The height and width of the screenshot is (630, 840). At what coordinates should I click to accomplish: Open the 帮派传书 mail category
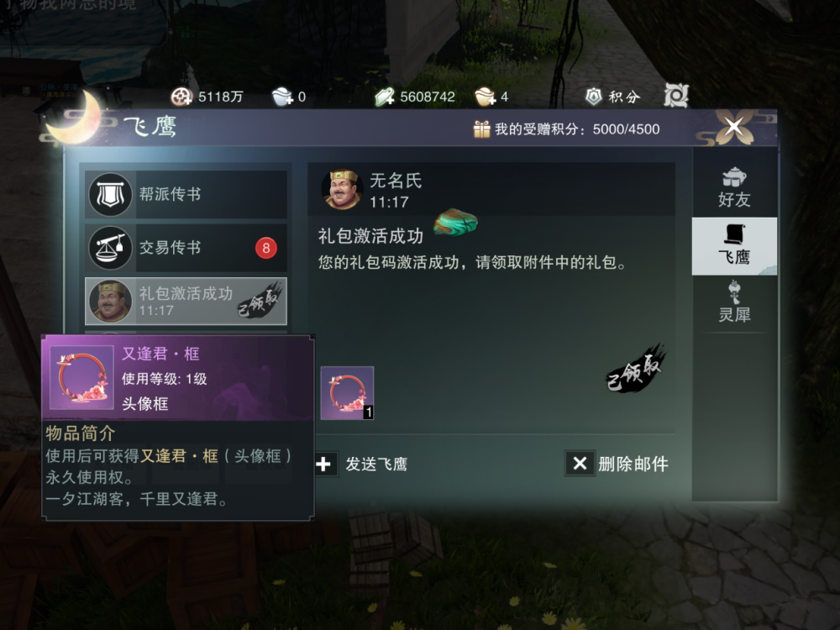(186, 194)
